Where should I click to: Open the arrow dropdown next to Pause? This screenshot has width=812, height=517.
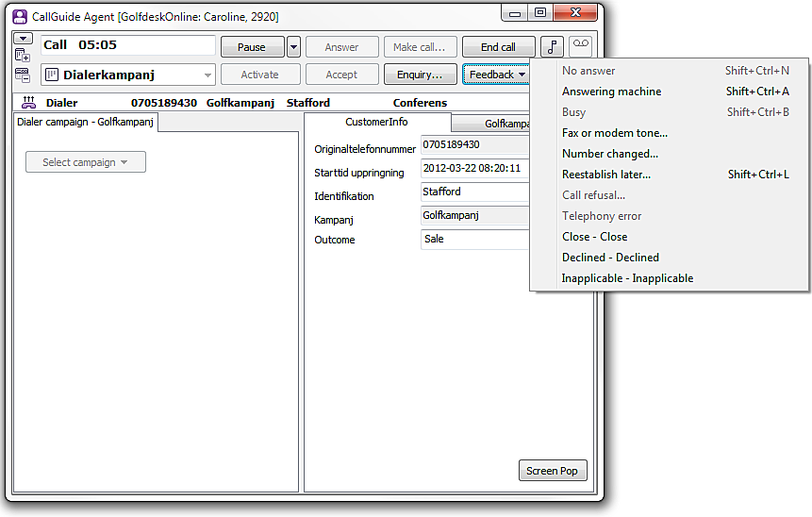[x=293, y=47]
